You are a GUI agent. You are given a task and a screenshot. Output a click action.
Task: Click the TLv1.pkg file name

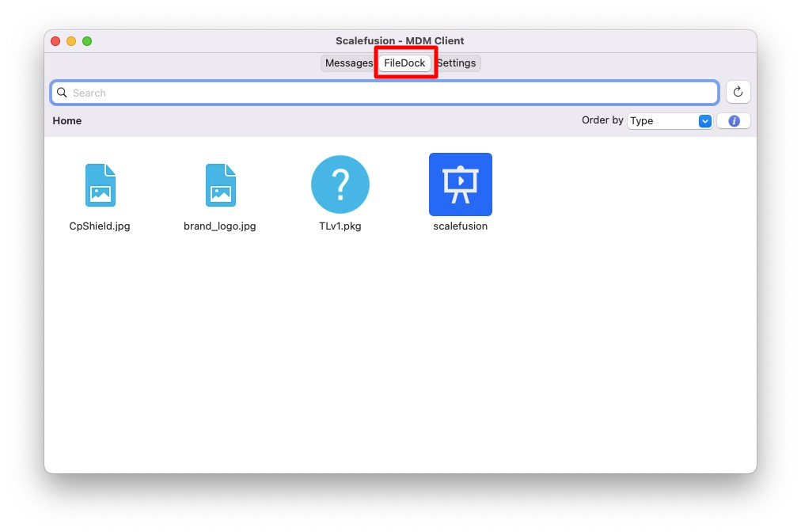(x=340, y=226)
